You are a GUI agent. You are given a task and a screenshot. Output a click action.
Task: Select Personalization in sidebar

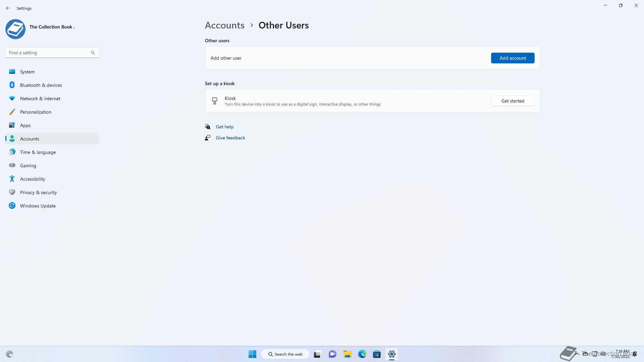tap(36, 112)
